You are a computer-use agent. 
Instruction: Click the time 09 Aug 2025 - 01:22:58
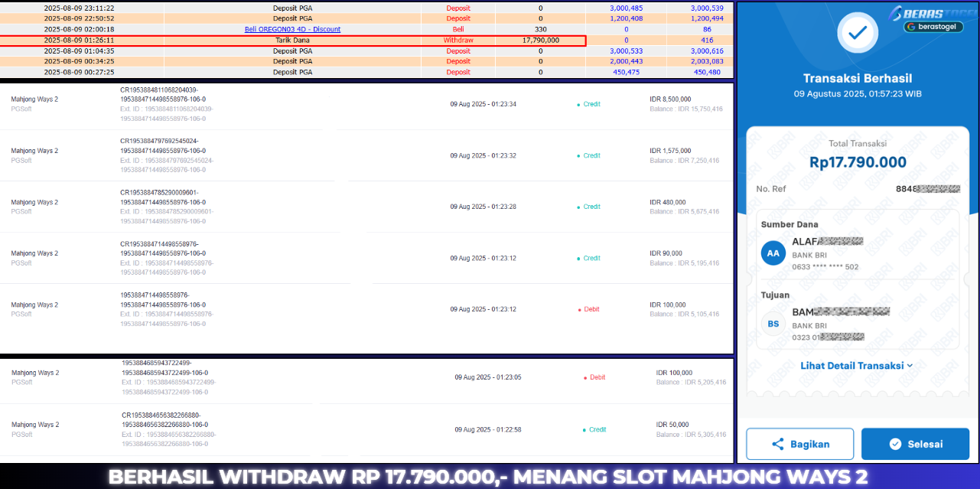[x=488, y=430]
